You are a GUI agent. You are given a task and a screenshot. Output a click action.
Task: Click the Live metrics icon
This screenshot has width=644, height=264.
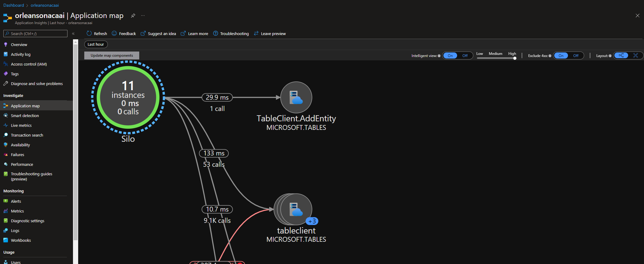coord(5,125)
